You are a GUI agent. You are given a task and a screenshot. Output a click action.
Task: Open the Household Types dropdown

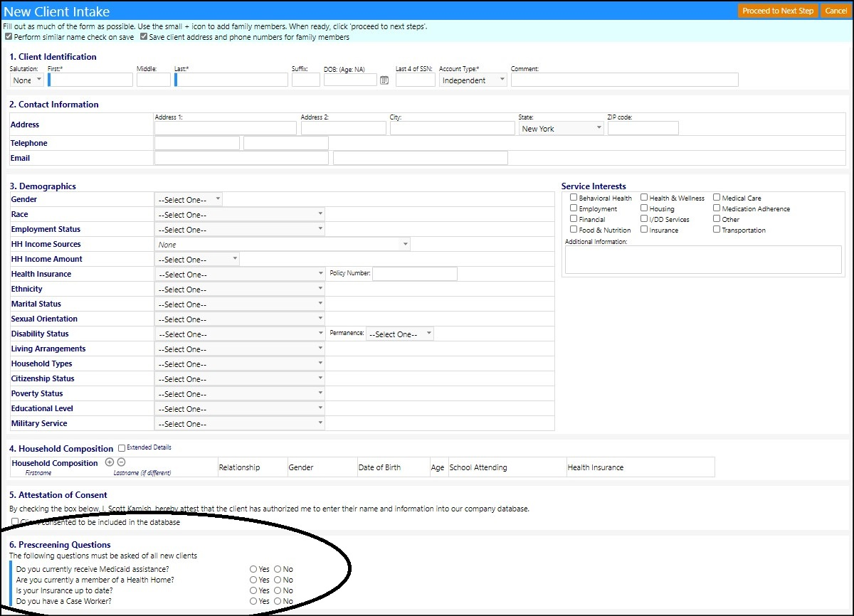click(240, 364)
